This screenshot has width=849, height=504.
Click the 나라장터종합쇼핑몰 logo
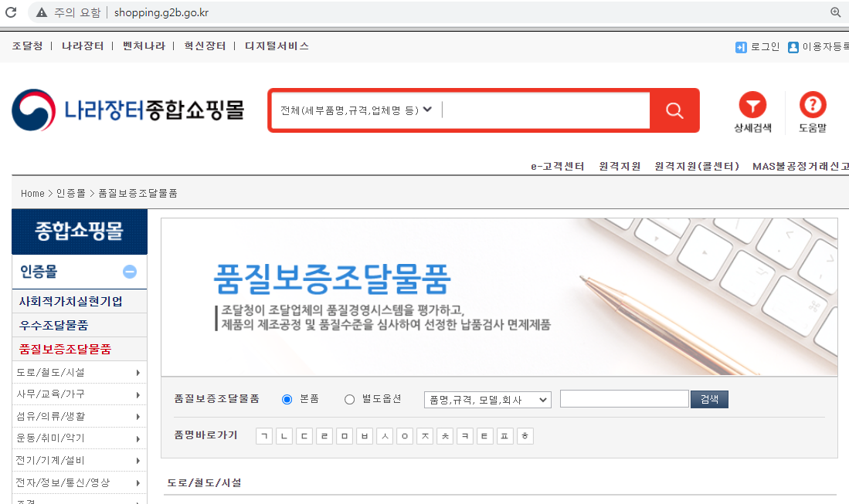coord(128,110)
